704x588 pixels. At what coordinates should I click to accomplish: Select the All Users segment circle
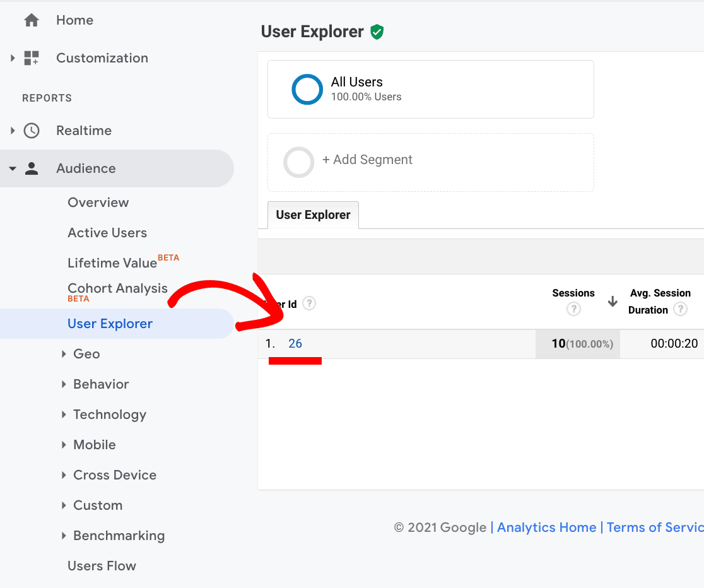[x=307, y=89]
